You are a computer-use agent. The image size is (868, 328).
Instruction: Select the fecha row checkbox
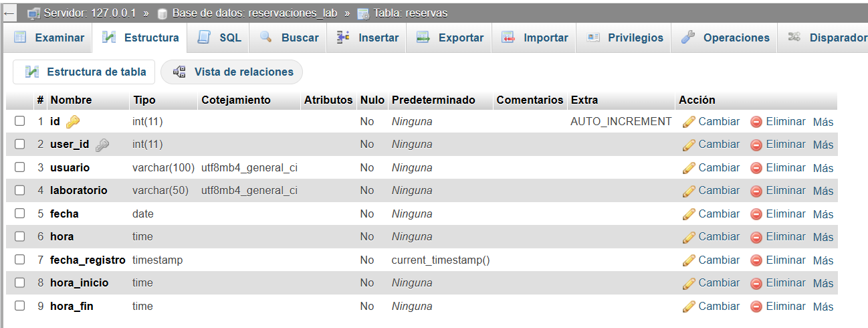click(20, 214)
